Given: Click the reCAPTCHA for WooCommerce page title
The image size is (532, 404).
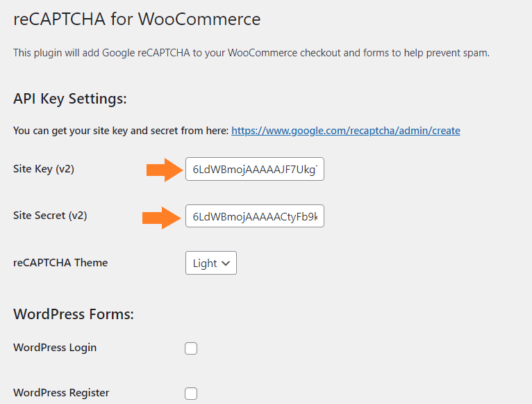Looking at the screenshot, I should (137, 19).
